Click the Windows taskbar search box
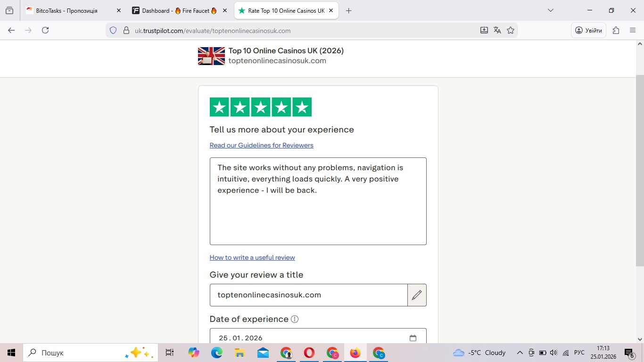Screen dimensions: 644x362 pos(91,353)
